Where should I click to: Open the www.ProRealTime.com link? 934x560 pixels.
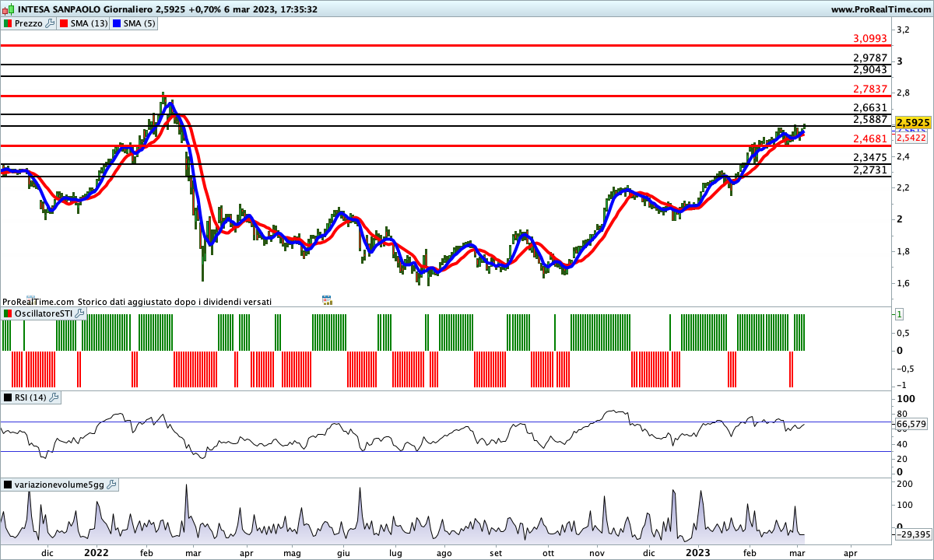(880, 9)
